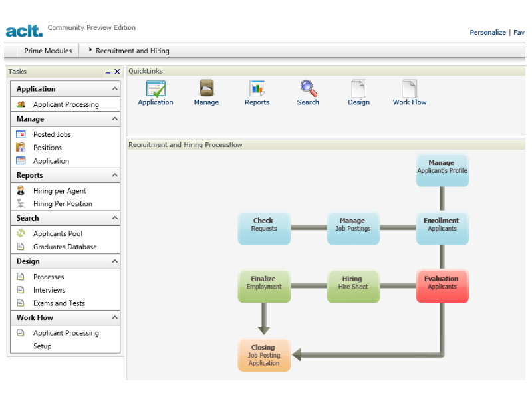532x399 pixels.
Task: Open the Reports bar chart quicklink icon
Action: [x=257, y=88]
